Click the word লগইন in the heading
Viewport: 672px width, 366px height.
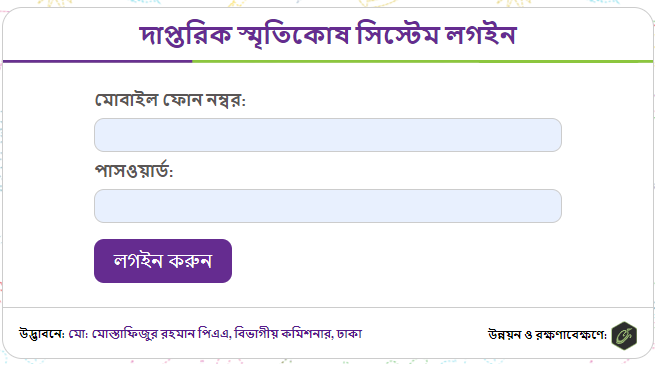pyautogui.click(x=481, y=34)
